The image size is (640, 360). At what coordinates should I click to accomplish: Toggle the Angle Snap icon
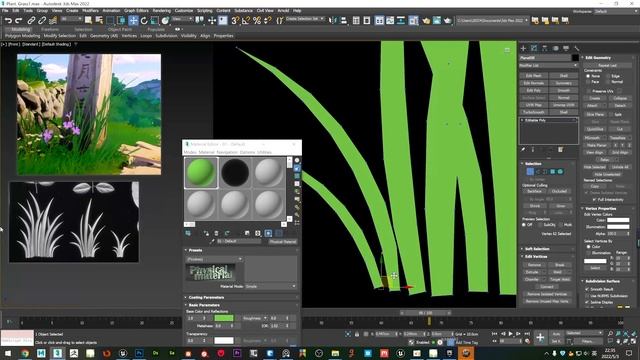click(246, 20)
